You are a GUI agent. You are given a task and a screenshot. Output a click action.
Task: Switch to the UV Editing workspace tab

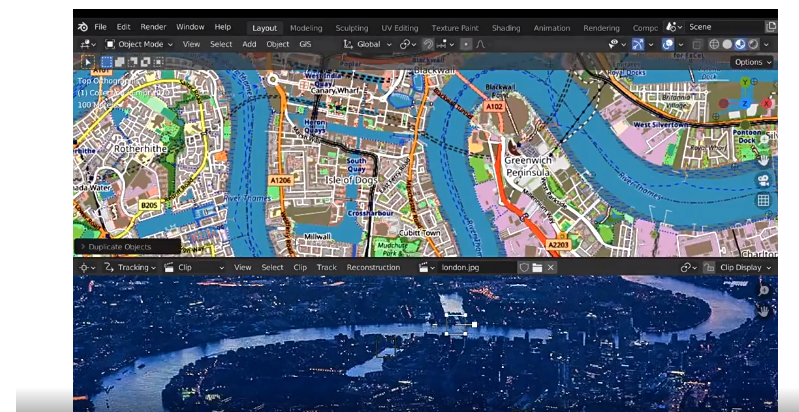point(400,28)
